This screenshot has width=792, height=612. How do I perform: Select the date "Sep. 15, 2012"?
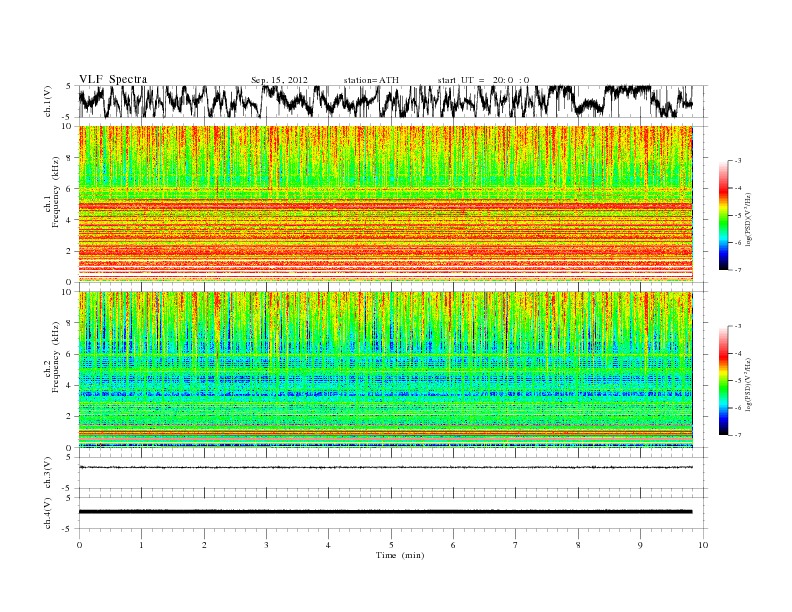point(279,80)
